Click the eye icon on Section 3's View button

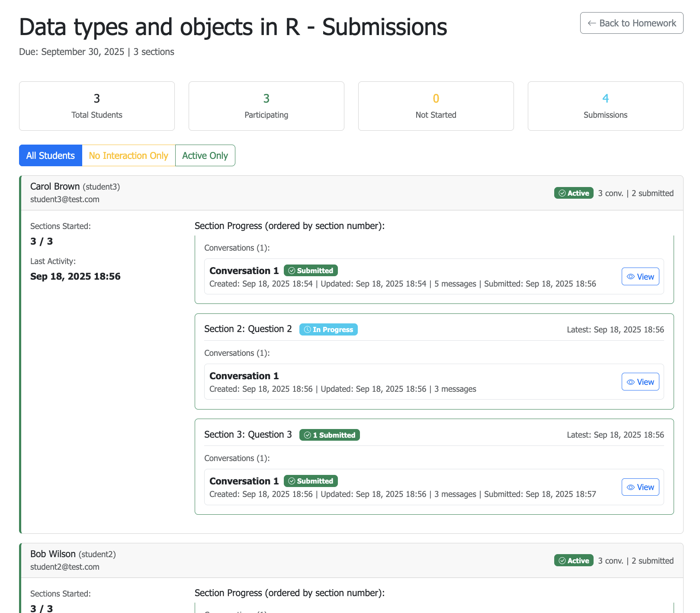[631, 487]
